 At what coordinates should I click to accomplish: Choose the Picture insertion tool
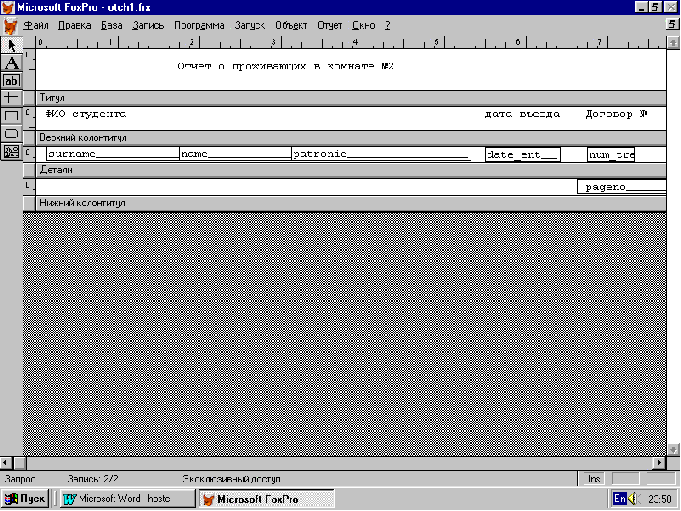pyautogui.click(x=11, y=152)
